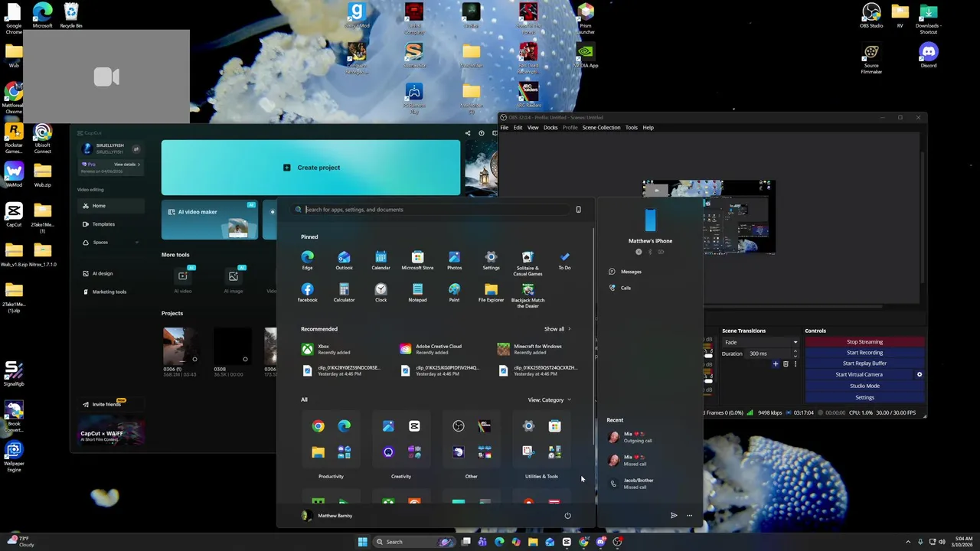Expand Spaces in CapCut sidebar
Image resolution: width=980 pixels, height=551 pixels.
pyautogui.click(x=137, y=243)
